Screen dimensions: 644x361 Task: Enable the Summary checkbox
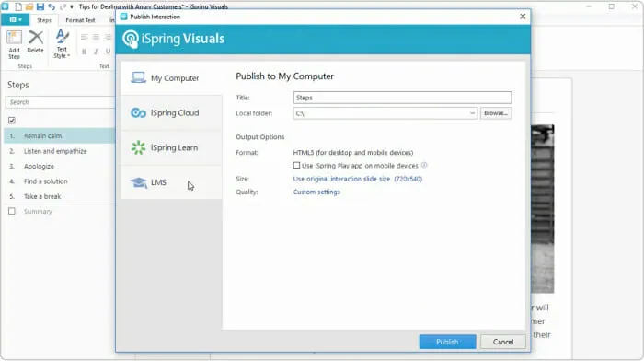[12, 211]
